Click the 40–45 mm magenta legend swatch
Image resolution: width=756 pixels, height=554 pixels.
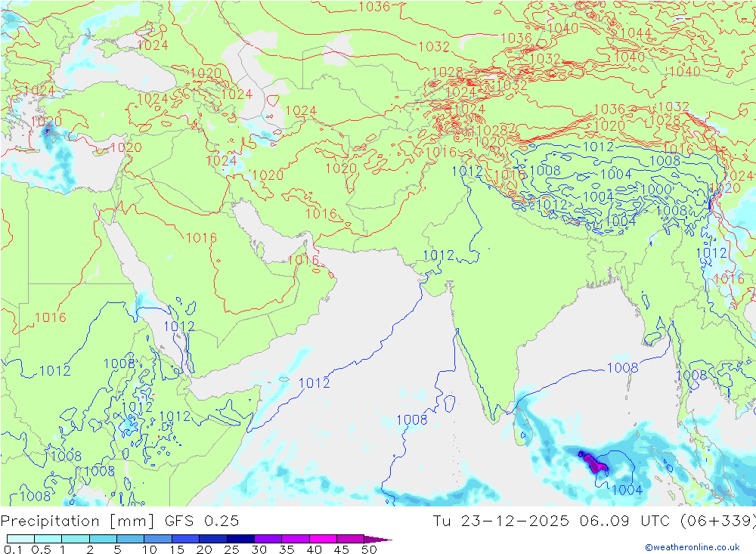[323, 539]
